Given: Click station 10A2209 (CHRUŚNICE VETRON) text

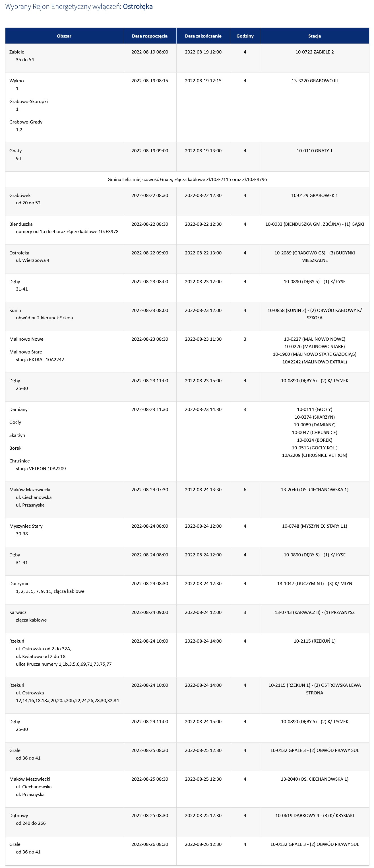Looking at the screenshot, I should [x=314, y=455].
